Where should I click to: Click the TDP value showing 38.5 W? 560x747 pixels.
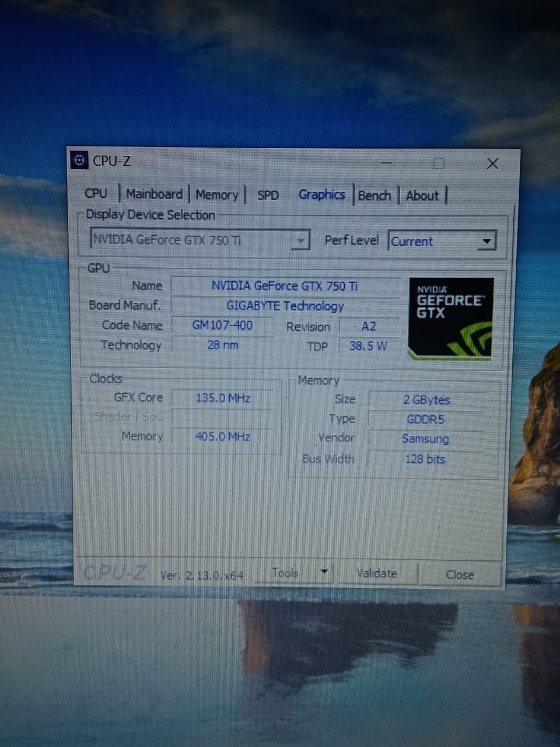[368, 346]
